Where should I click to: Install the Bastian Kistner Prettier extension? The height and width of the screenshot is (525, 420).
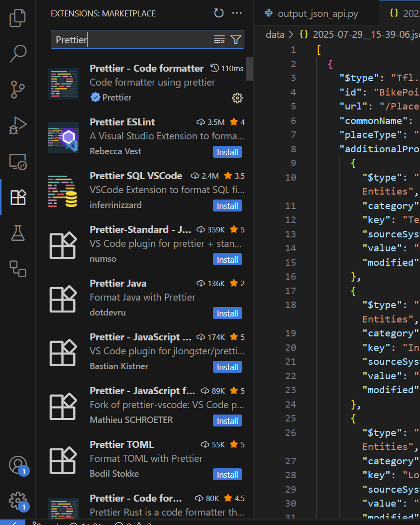pos(227,367)
